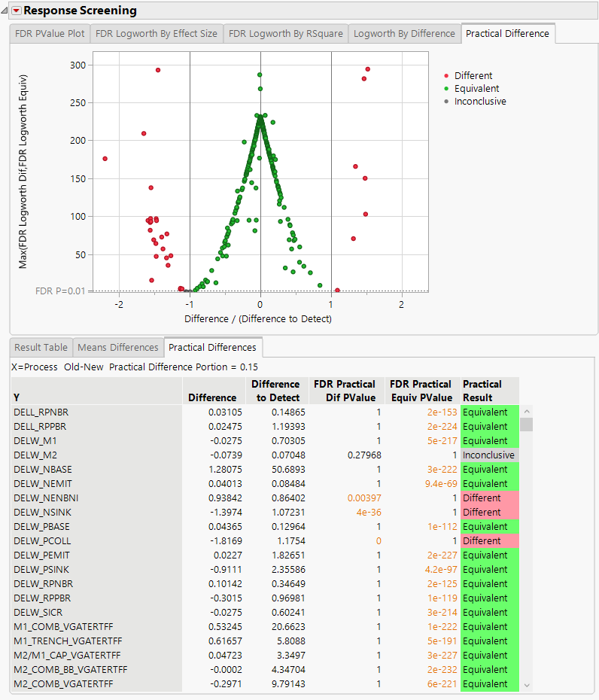Switch to the FDR PValue Plot tab
Viewport: 599px width, 700px height.
coord(50,34)
